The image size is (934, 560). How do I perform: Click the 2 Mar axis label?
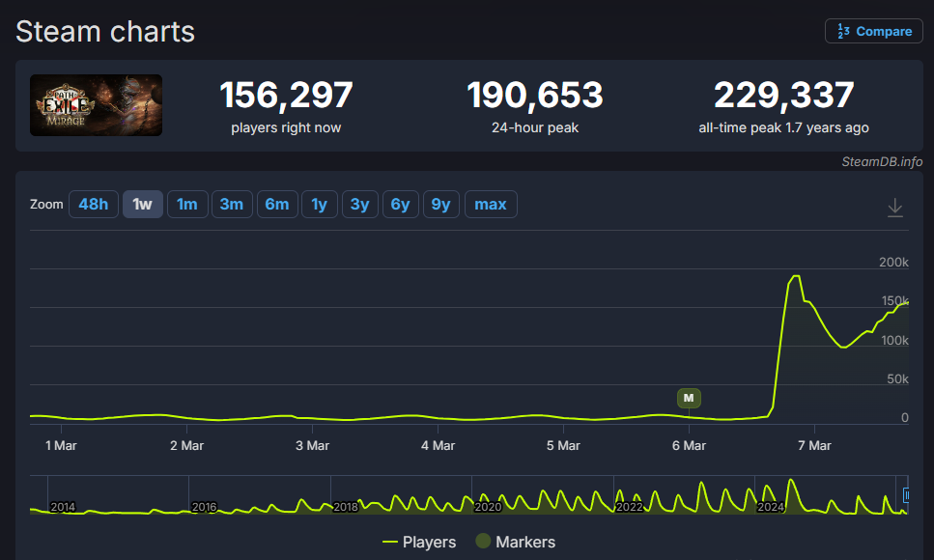186,446
